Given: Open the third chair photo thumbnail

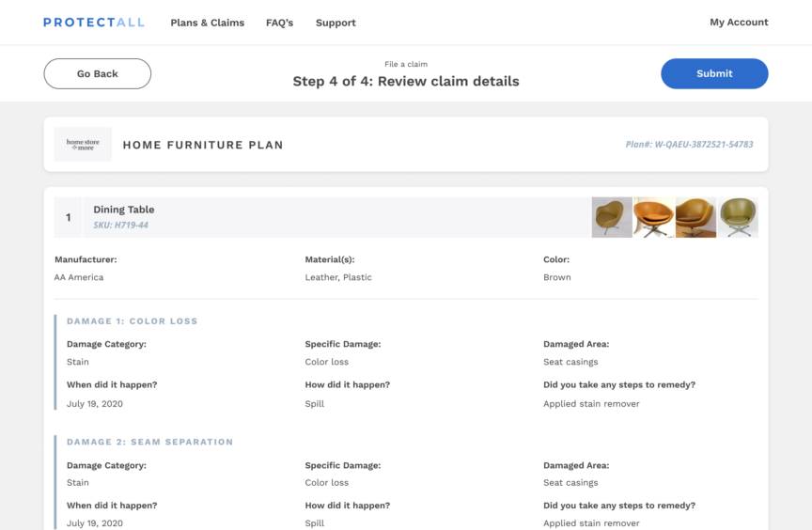Looking at the screenshot, I should click(695, 217).
